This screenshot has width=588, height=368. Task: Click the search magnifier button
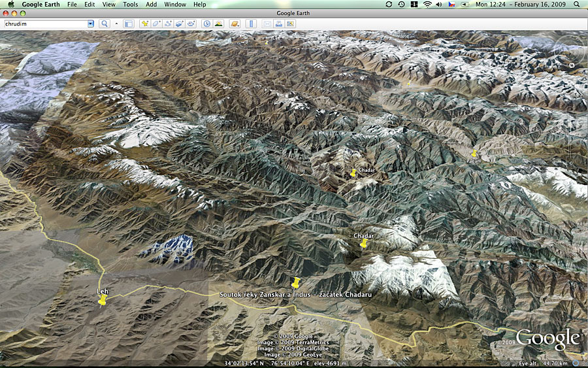pyautogui.click(x=104, y=24)
